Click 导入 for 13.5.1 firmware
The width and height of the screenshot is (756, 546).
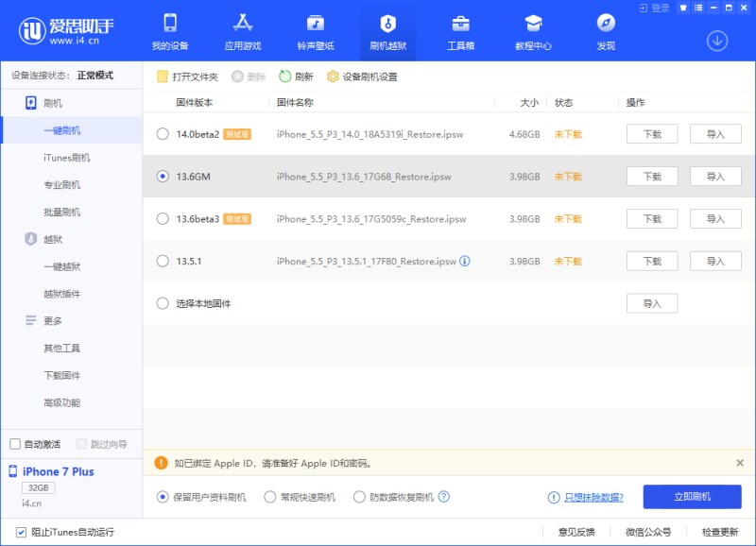tap(715, 262)
